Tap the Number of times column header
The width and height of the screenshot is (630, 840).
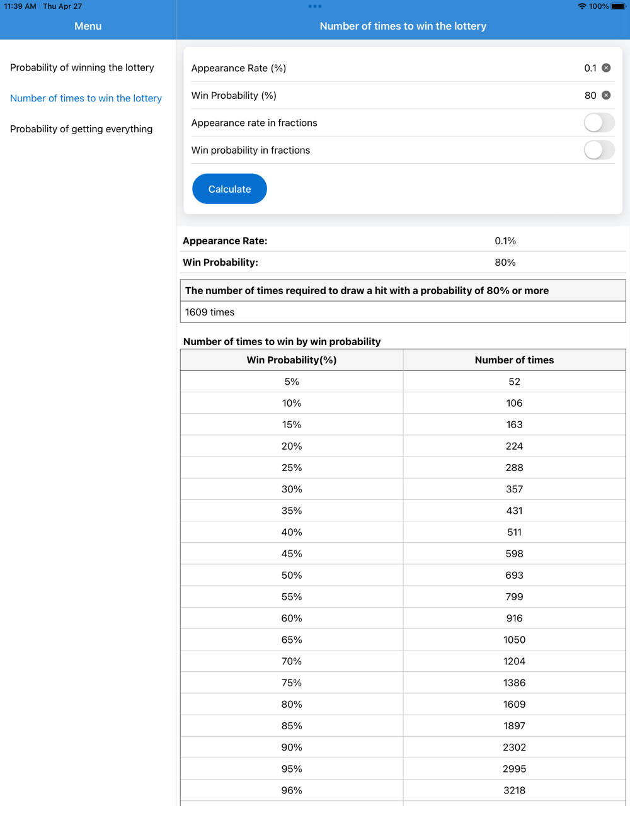click(514, 360)
